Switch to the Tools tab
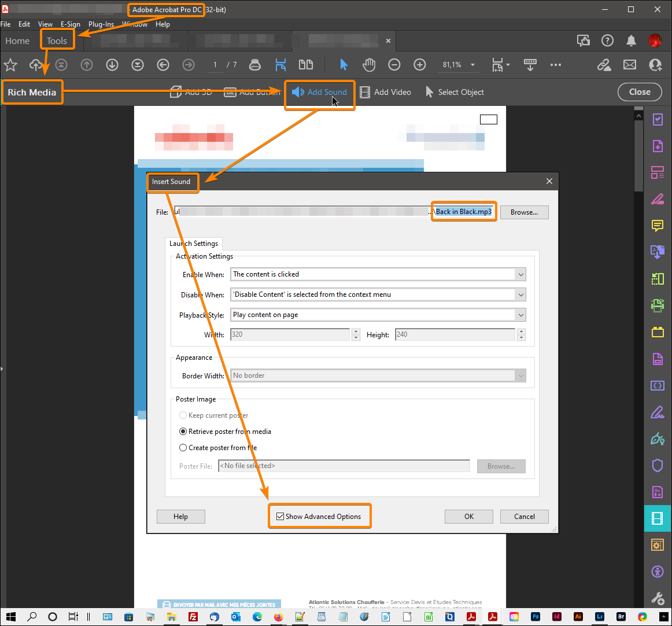 coord(57,40)
